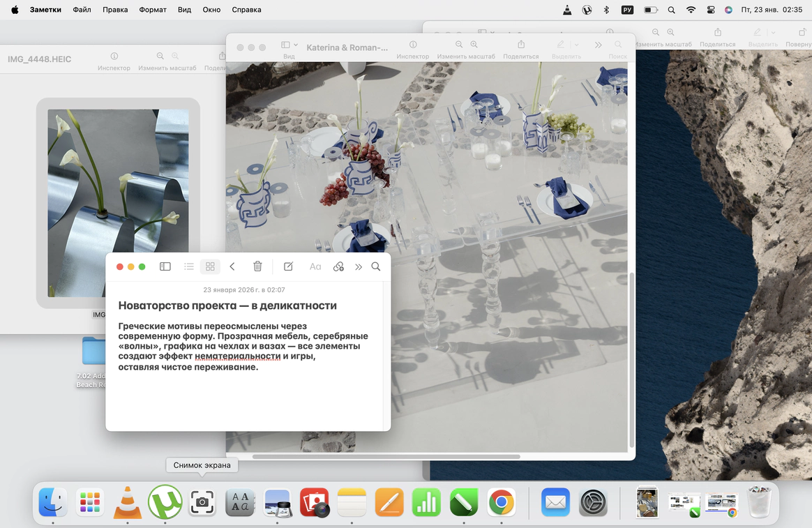Launch VLC from the Dock
The height and width of the screenshot is (528, 812).
click(127, 502)
